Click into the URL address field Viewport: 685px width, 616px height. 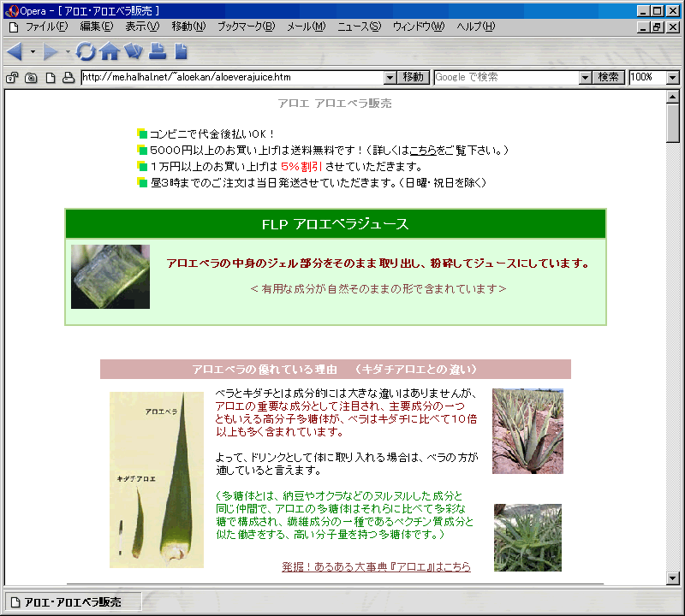coord(233,78)
